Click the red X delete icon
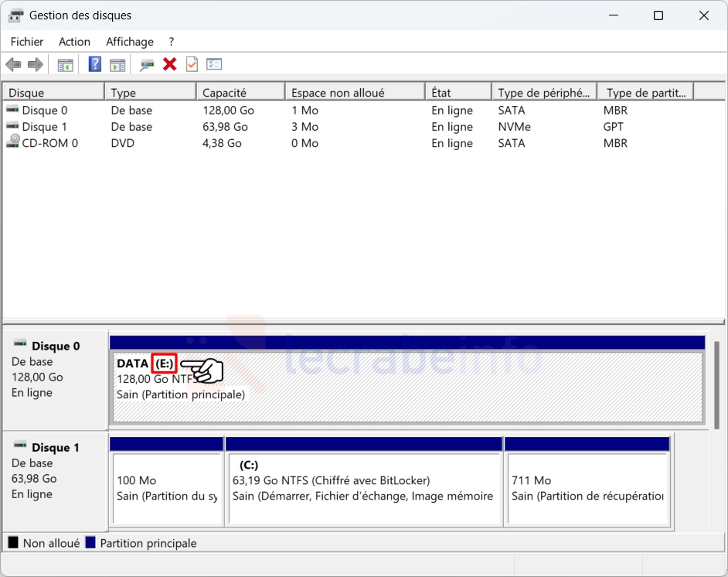 click(x=170, y=65)
